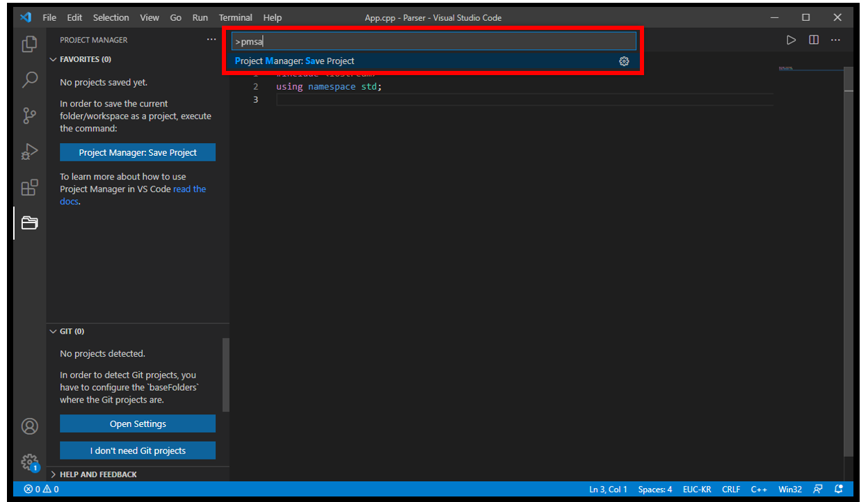Change file encoding EUC-KR

(x=697, y=489)
